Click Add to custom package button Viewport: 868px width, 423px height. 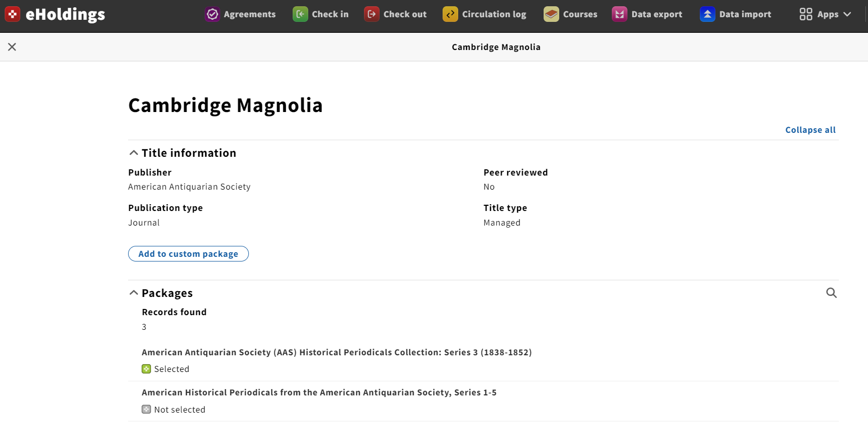click(188, 254)
